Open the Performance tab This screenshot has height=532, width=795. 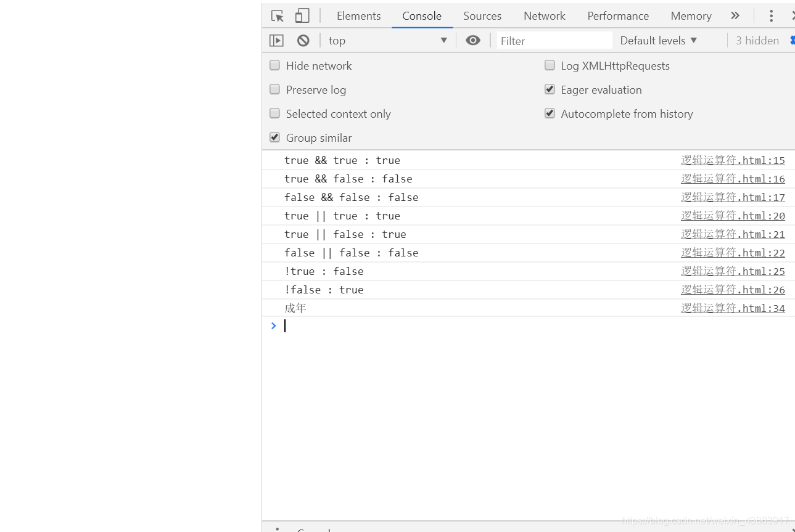[618, 16]
